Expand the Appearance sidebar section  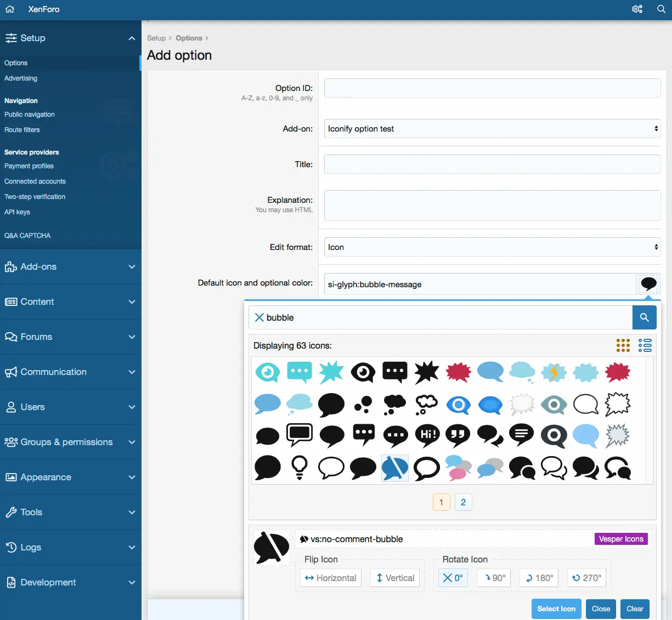point(70,477)
